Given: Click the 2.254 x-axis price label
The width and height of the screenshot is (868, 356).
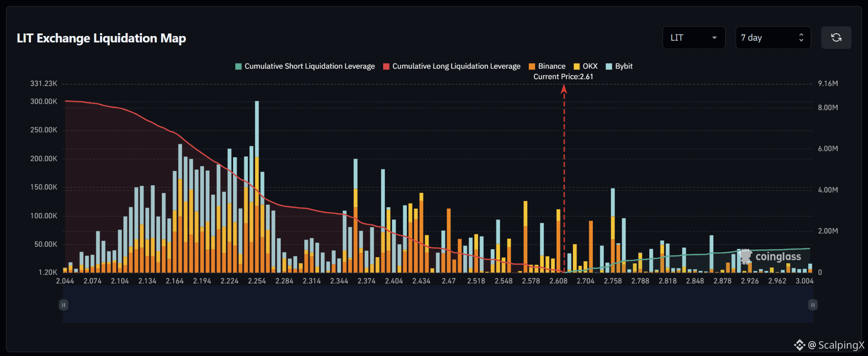Looking at the screenshot, I should pyautogui.click(x=257, y=281).
